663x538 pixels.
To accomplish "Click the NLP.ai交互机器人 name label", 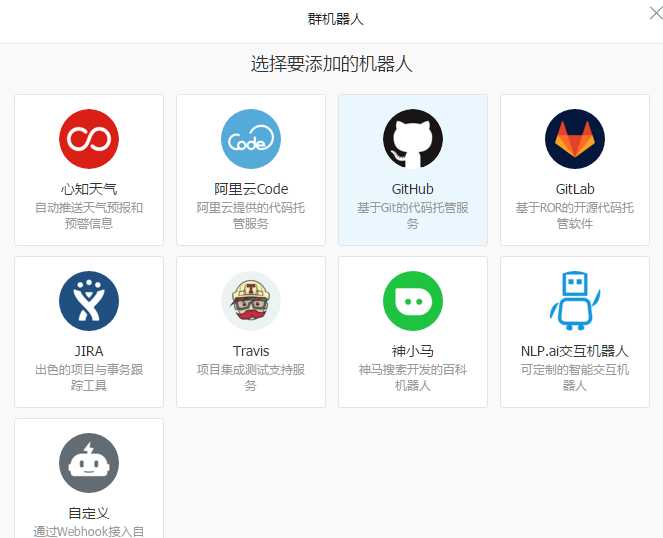I will point(575,351).
